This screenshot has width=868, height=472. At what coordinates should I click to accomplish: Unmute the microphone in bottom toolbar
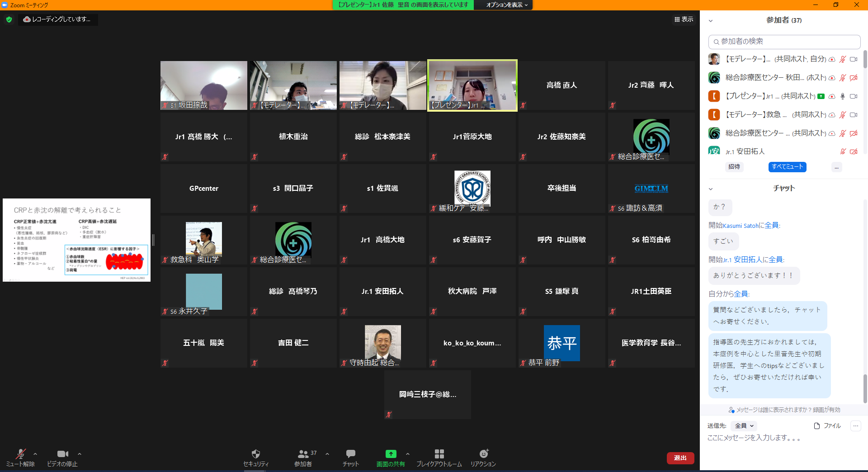tap(20, 454)
